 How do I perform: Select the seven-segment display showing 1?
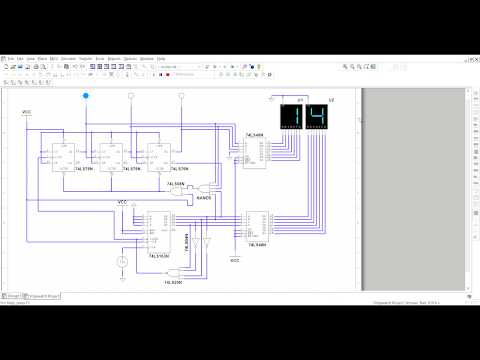tap(291, 116)
